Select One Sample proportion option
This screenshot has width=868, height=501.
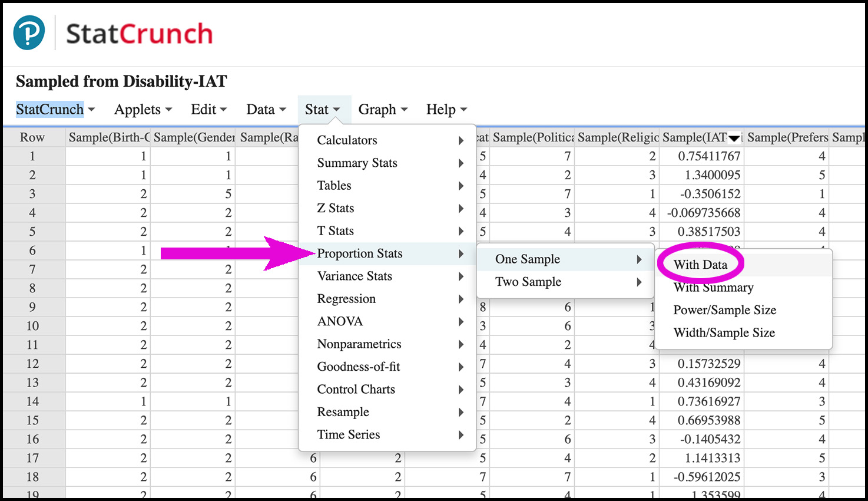coord(565,259)
